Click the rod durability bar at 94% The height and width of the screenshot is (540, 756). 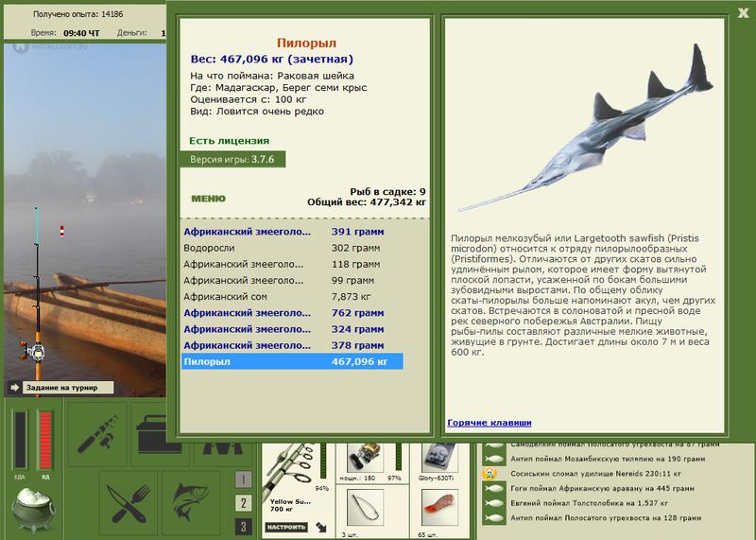tap(323, 461)
